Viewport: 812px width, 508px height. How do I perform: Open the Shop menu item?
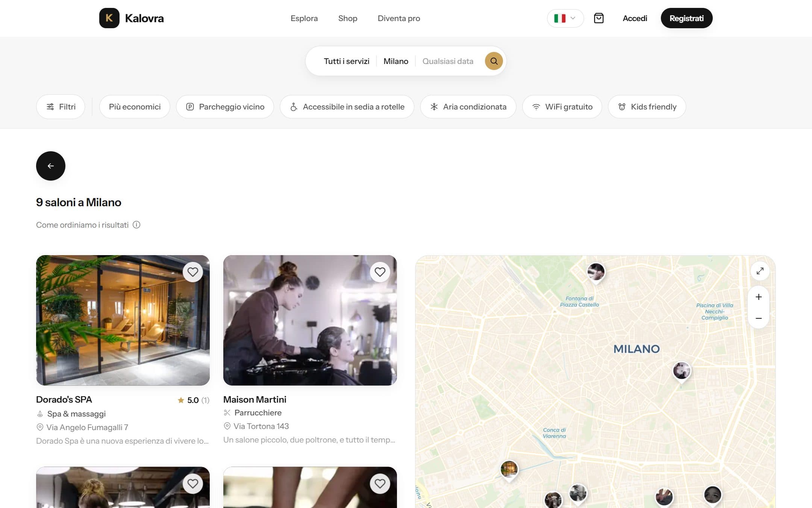pos(347,18)
